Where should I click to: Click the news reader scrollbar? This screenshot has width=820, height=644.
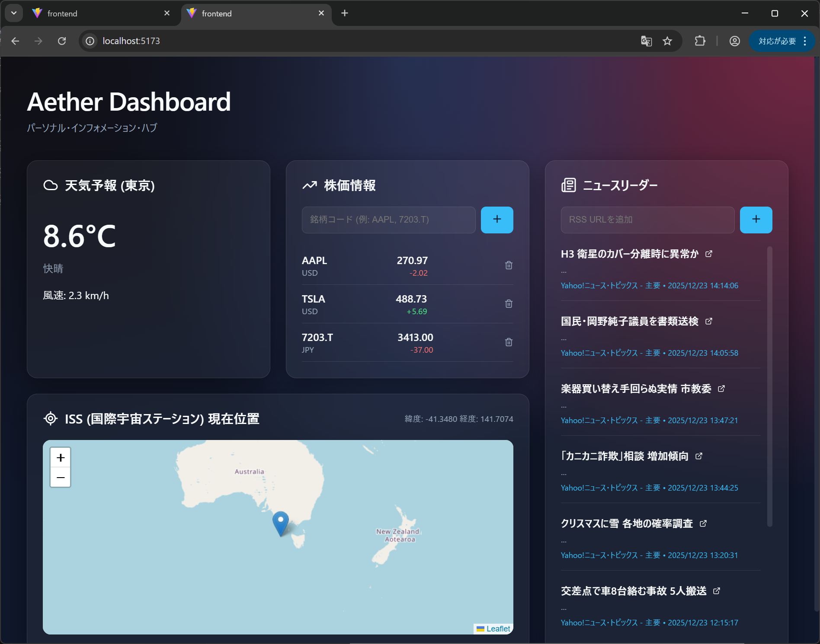pyautogui.click(x=769, y=386)
